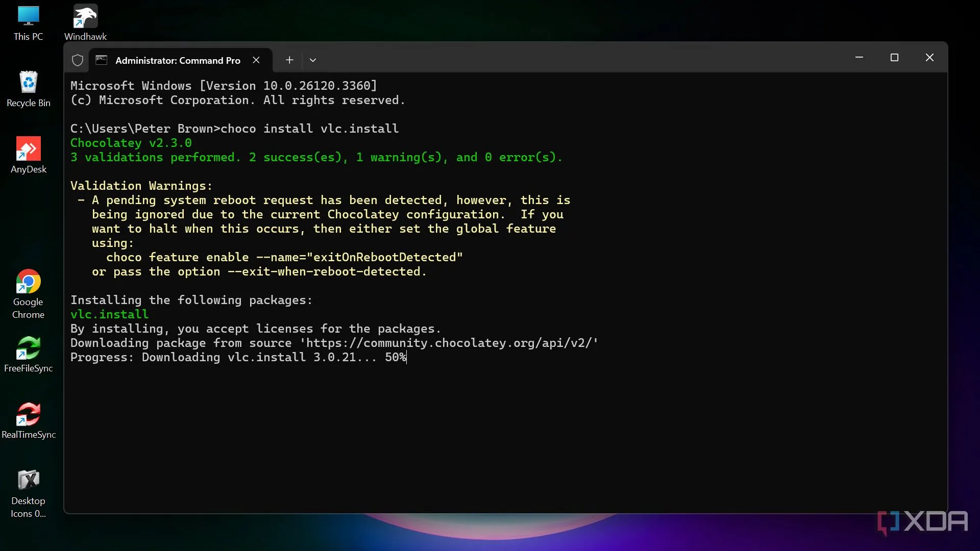Close the Command Prompt tab
The width and height of the screenshot is (980, 551).
tap(256, 60)
